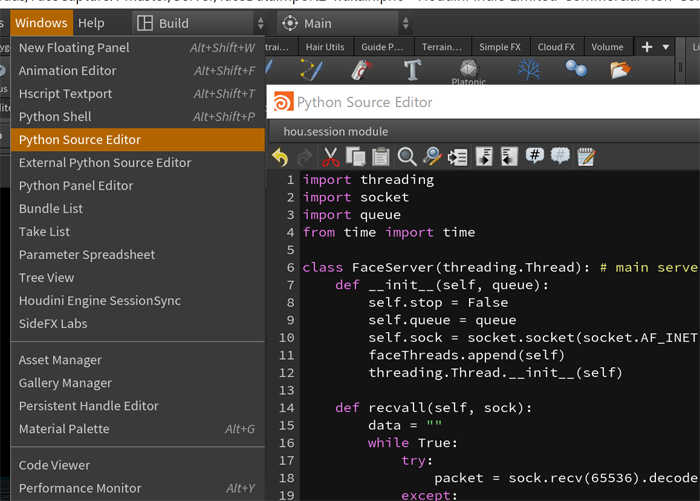This screenshot has height=501, width=700.
Task: Click the Undo arrow in Python editor toolbar
Action: tap(280, 157)
